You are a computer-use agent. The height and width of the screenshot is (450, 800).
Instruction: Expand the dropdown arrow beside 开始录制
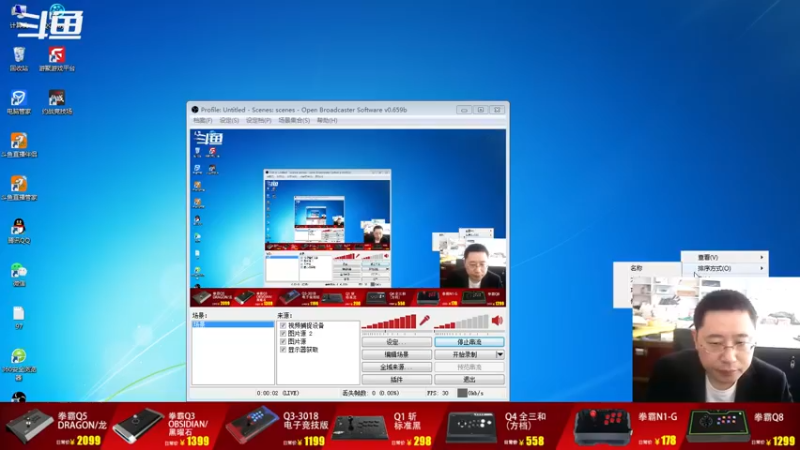500,354
